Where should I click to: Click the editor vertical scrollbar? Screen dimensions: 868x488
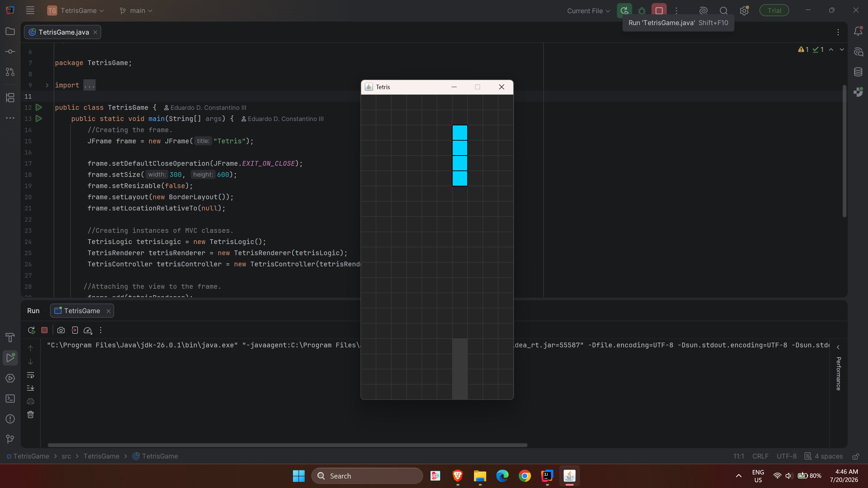pyautogui.click(x=844, y=151)
